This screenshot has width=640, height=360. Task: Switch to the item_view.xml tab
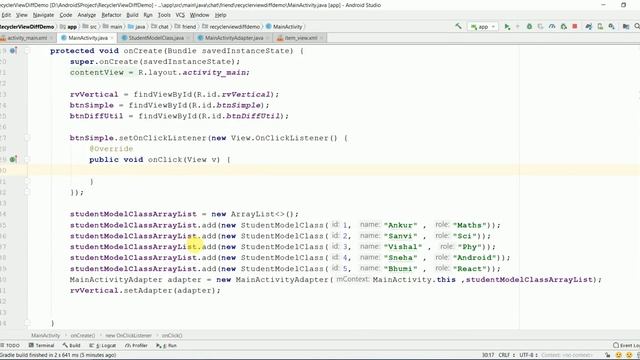[301, 38]
